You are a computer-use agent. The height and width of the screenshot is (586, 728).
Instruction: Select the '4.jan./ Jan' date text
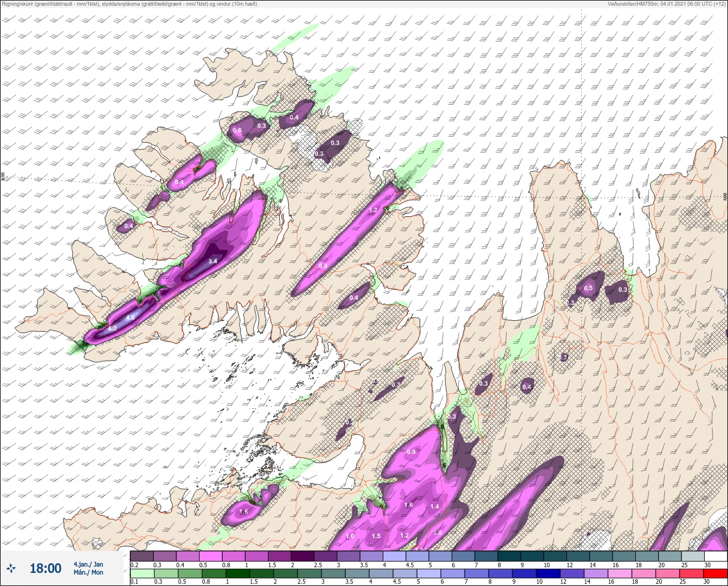88,564
